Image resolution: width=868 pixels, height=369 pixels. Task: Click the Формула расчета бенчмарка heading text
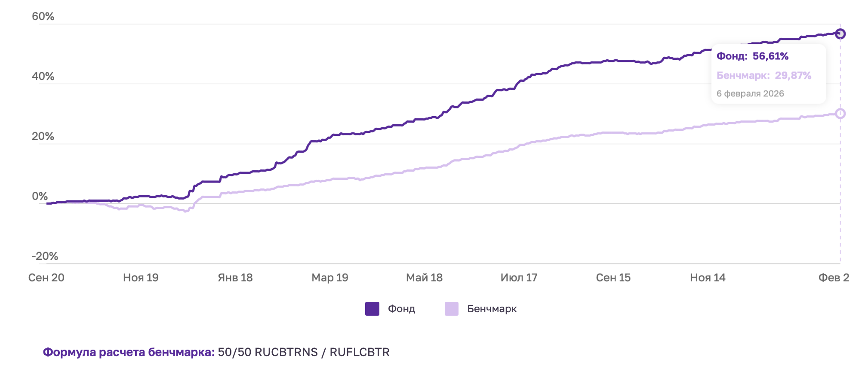click(x=129, y=352)
